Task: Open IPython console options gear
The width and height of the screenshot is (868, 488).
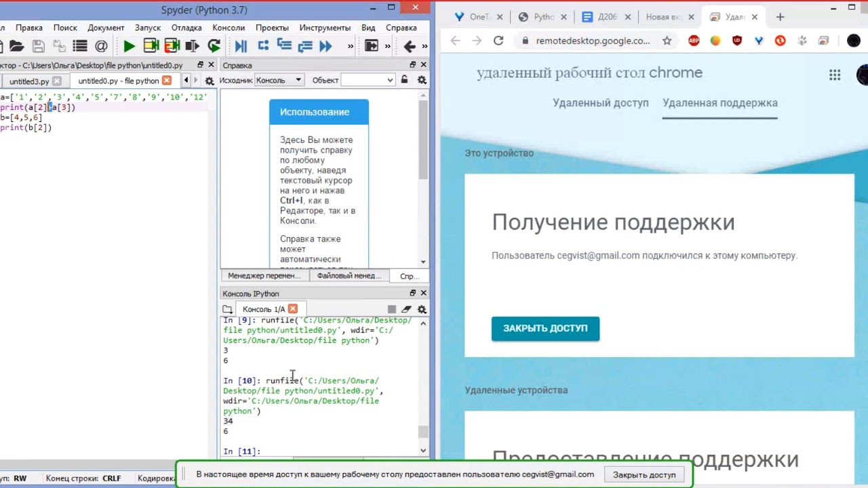Action: pos(422,309)
